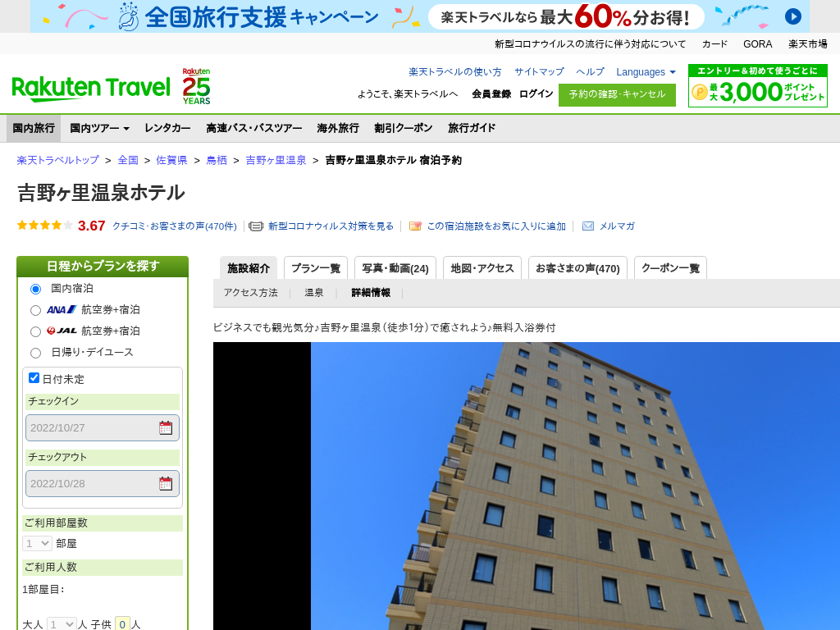Jump to 温泉 section

[x=314, y=293]
